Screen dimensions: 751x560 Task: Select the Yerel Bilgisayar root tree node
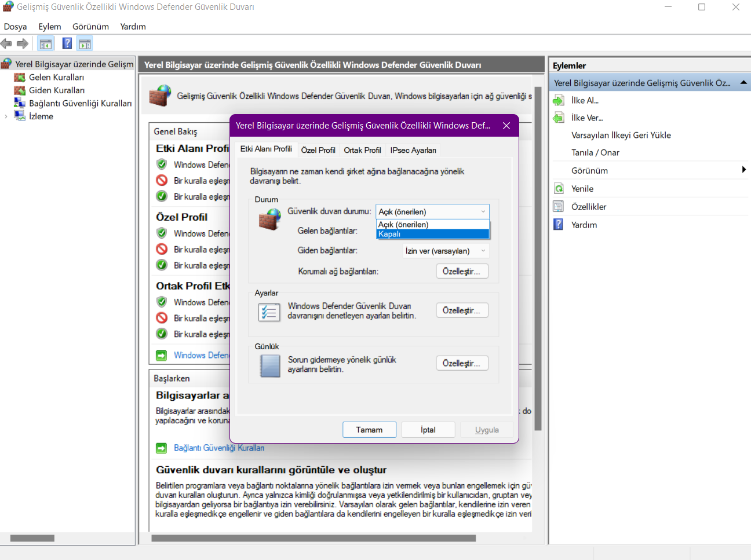pos(74,64)
